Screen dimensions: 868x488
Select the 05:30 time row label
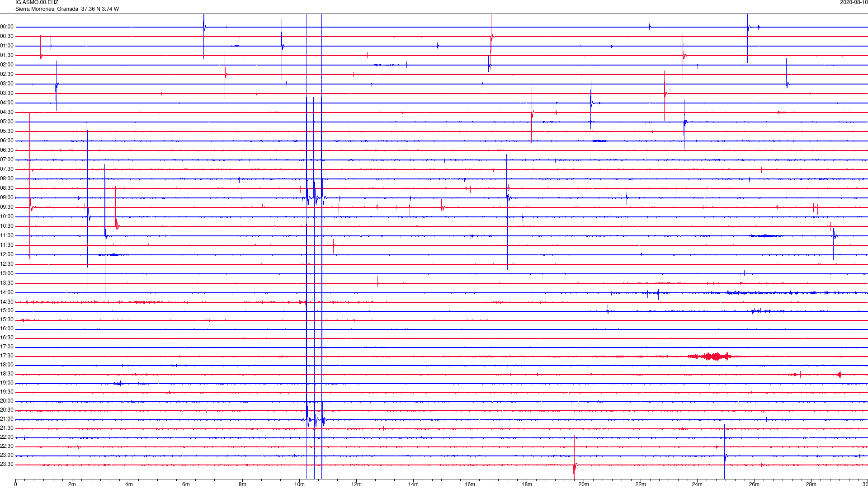[7, 131]
